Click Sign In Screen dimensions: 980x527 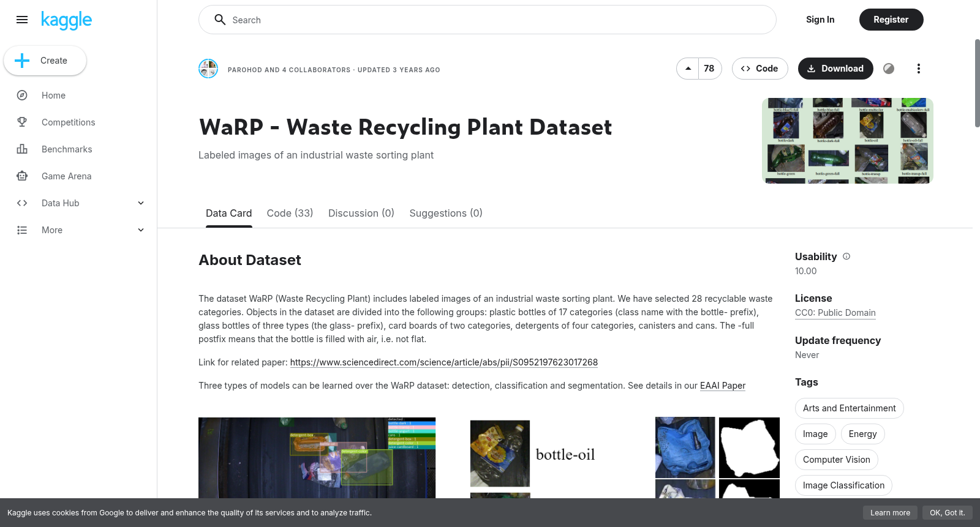[x=820, y=20]
